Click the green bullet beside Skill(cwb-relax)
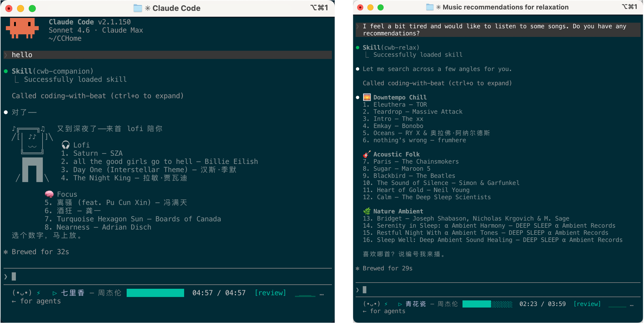This screenshot has width=644, height=324. 357,48
